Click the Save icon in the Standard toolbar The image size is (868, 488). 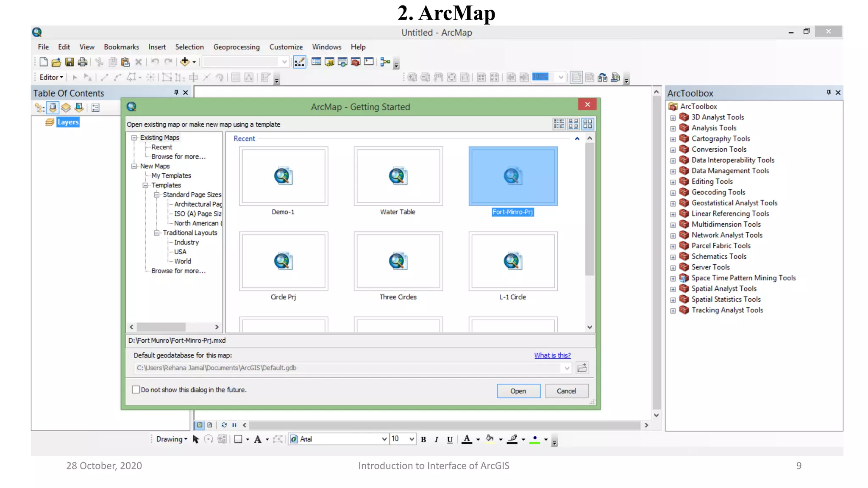(x=69, y=62)
